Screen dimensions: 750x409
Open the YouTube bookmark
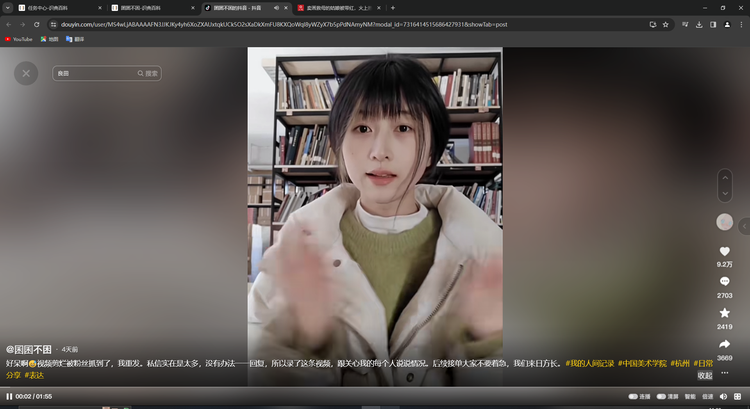19,39
